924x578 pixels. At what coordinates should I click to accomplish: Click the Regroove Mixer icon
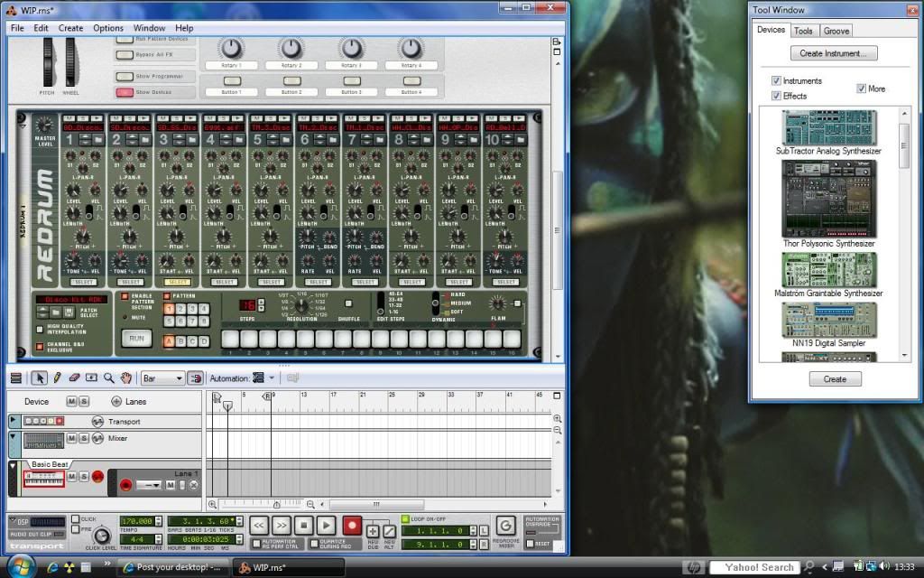(x=505, y=525)
